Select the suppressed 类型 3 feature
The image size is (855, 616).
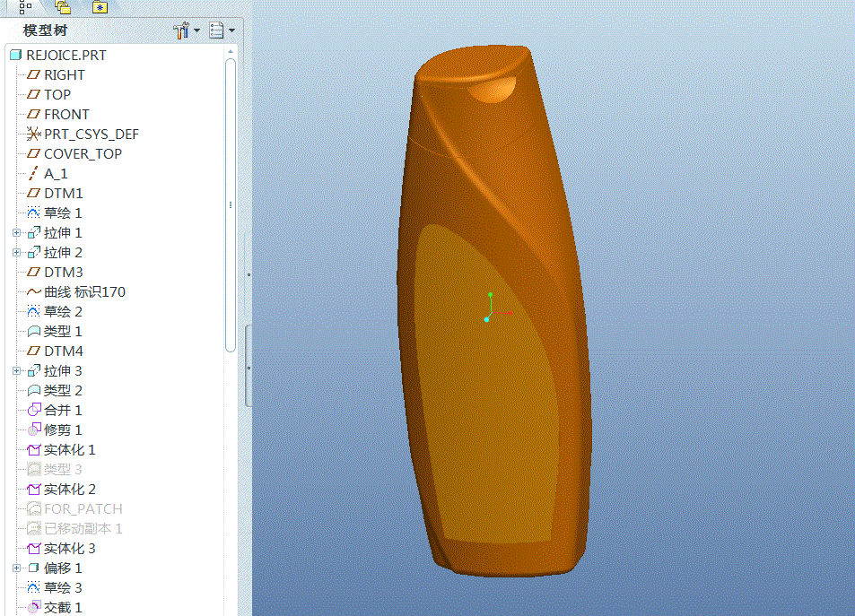point(55,469)
